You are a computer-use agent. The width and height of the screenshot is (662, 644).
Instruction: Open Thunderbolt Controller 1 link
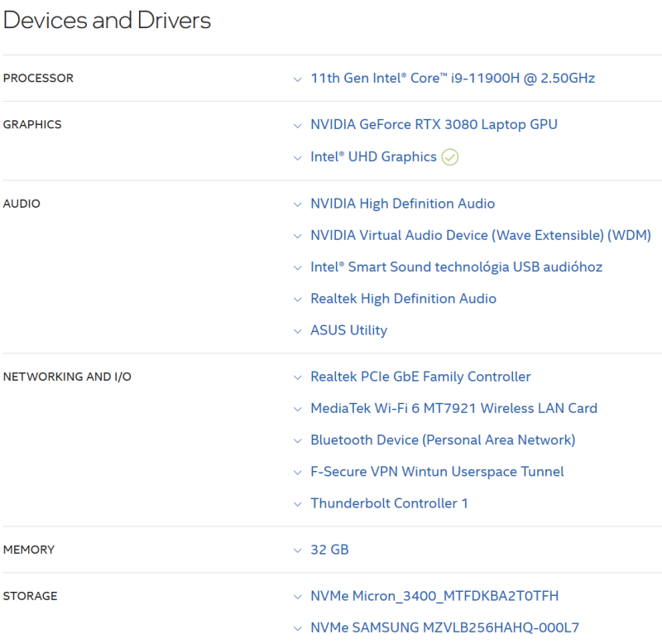(x=389, y=503)
